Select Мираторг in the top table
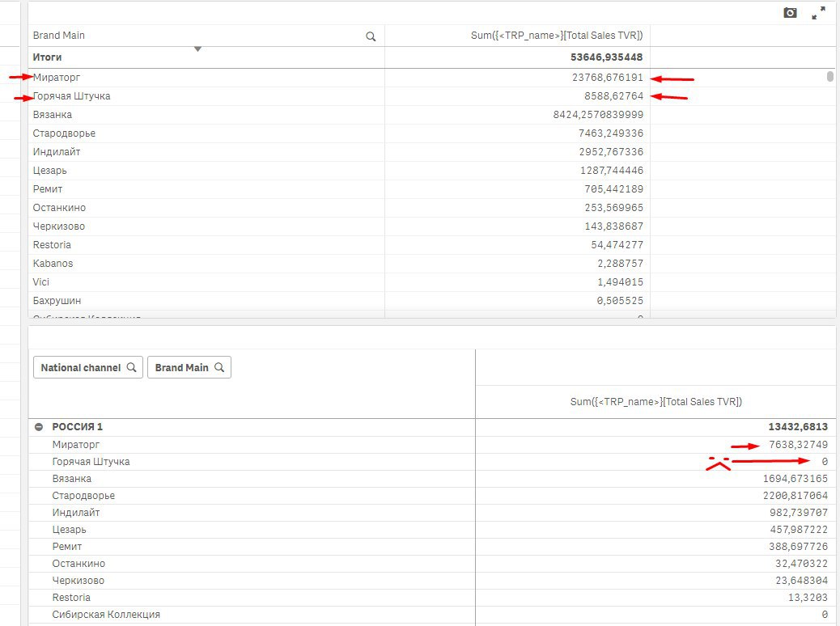840x626 pixels. click(57, 78)
